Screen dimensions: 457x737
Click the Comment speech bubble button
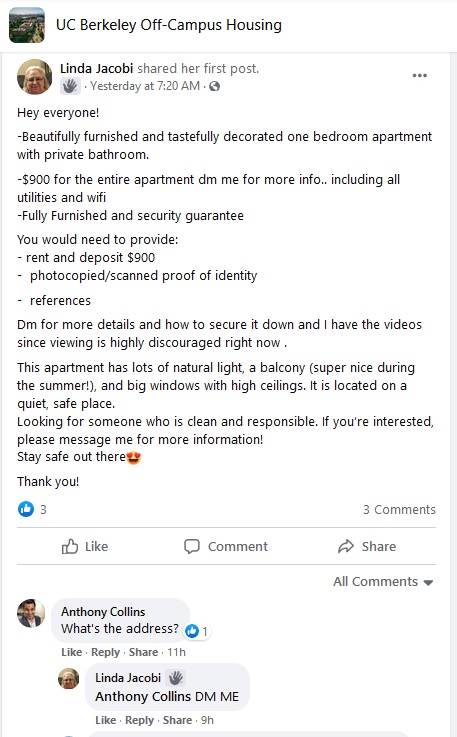(226, 546)
